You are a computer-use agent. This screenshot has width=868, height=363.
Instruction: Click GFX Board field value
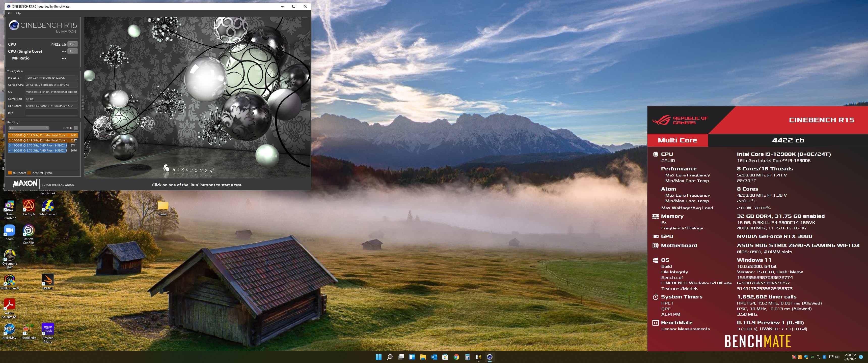tap(51, 106)
